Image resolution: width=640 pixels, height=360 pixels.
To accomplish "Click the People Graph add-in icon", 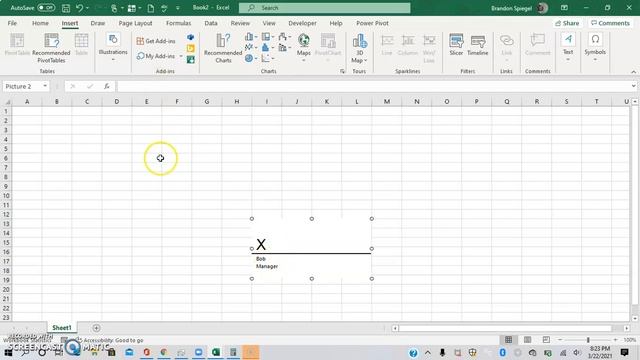I will click(x=191, y=60).
